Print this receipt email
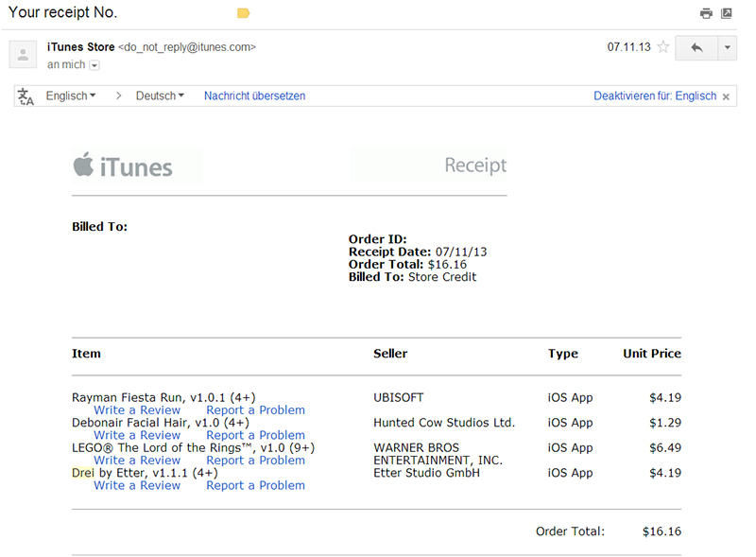Viewport: 756px width, 557px height. click(x=706, y=13)
